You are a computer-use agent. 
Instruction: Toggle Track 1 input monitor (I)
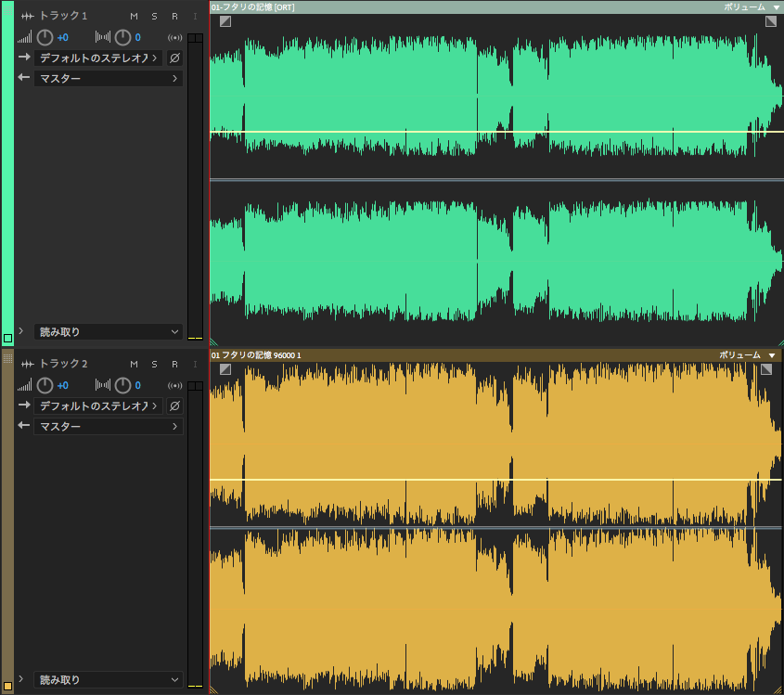coord(195,17)
